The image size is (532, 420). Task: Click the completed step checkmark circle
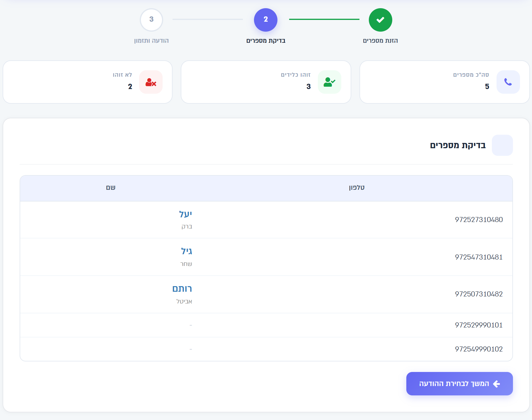coord(380,20)
